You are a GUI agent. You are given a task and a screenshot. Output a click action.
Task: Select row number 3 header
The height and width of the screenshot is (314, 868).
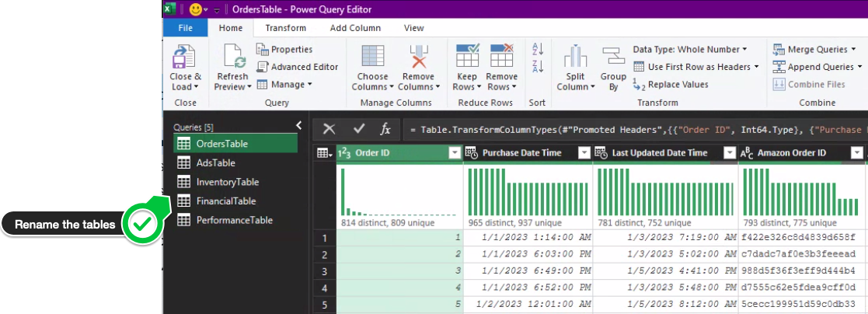pos(325,271)
